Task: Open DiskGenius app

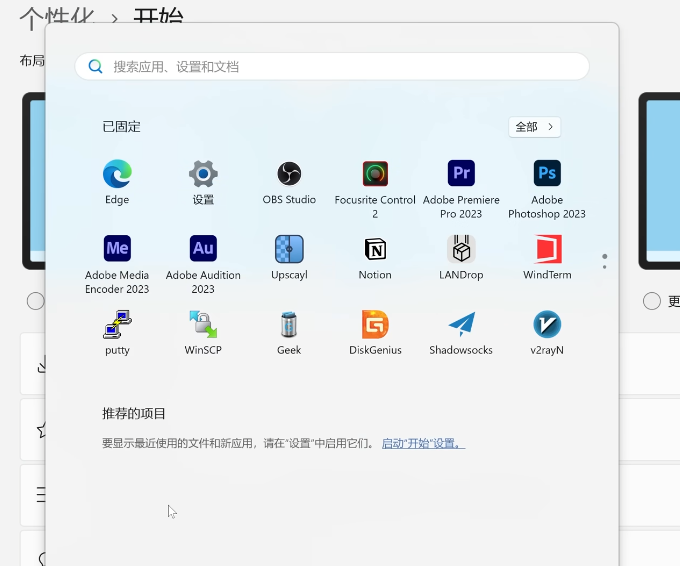Action: (x=375, y=324)
